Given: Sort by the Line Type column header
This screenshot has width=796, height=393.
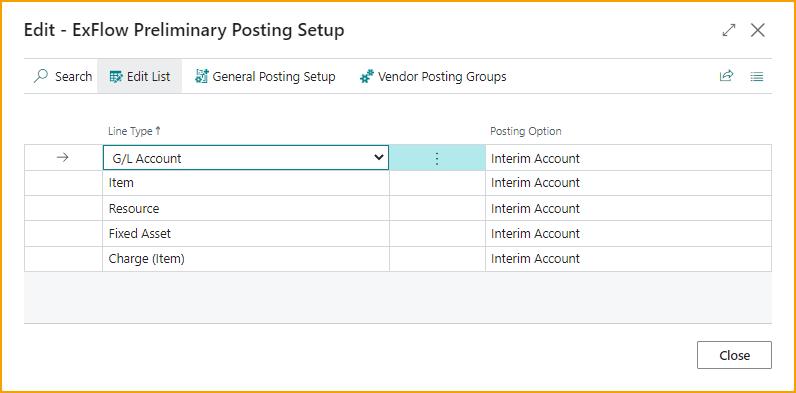Looking at the screenshot, I should (x=135, y=131).
